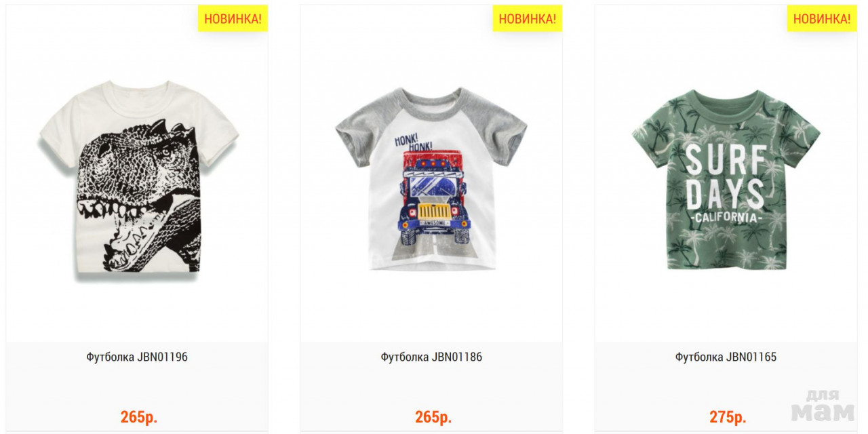Click the -CALIFORNIA- text on the green shirt
The width and height of the screenshot is (868, 434).
[725, 218]
